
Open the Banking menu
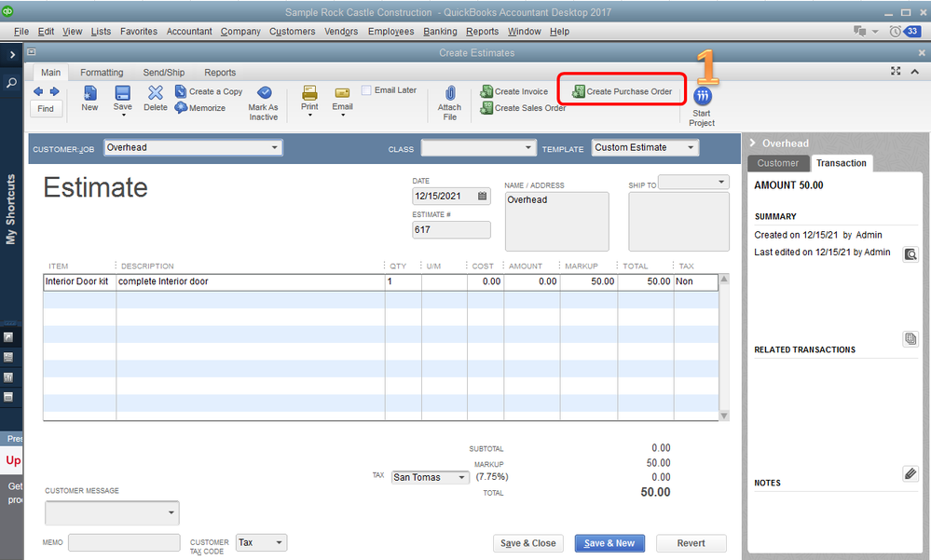pos(440,32)
